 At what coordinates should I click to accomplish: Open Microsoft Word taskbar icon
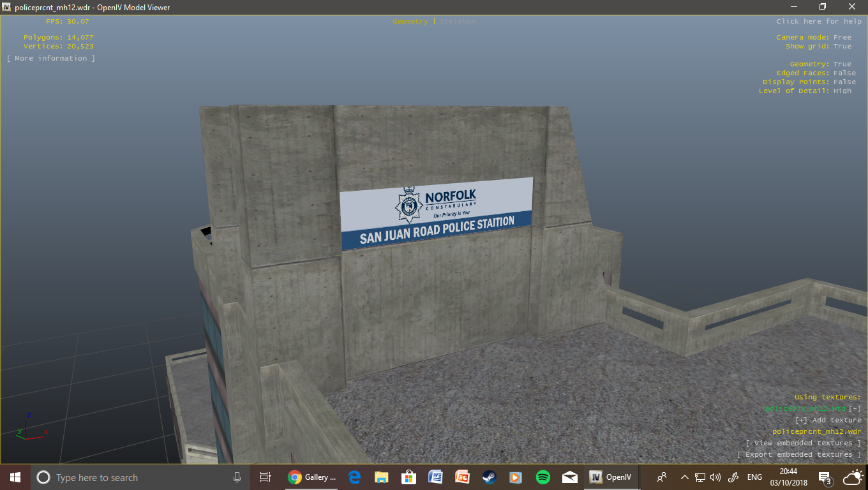436,477
